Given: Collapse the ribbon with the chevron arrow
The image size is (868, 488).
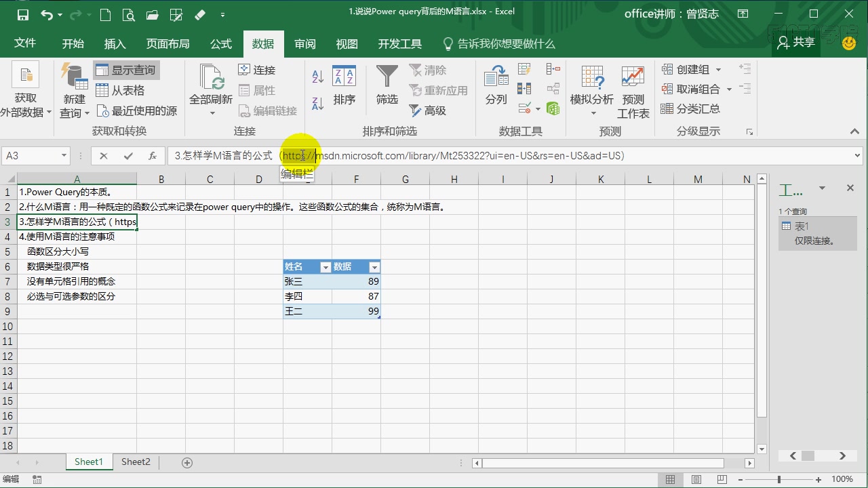Looking at the screenshot, I should pos(854,131).
